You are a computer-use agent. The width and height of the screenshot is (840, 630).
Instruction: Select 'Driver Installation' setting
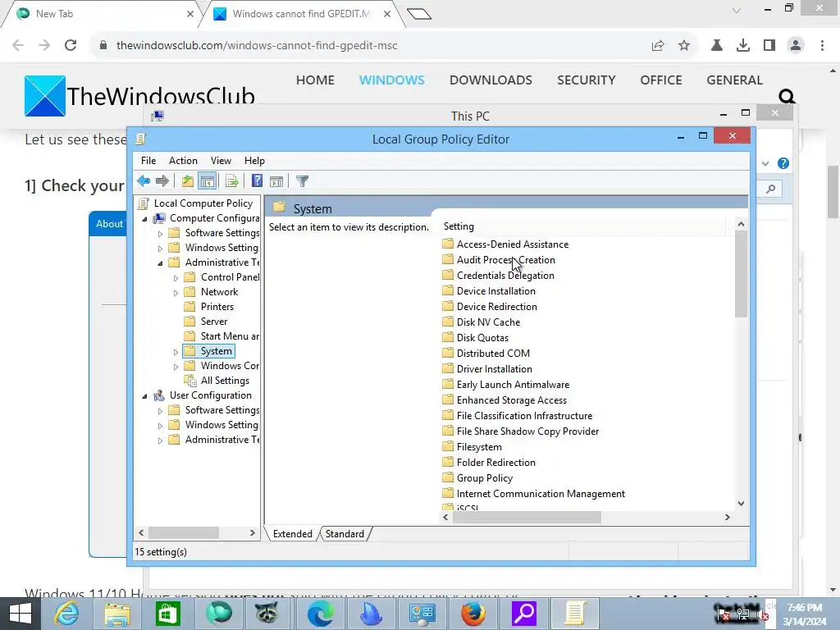(x=494, y=368)
